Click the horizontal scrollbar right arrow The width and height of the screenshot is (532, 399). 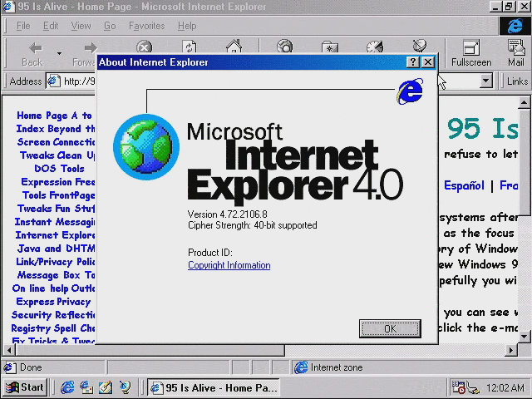click(x=511, y=350)
